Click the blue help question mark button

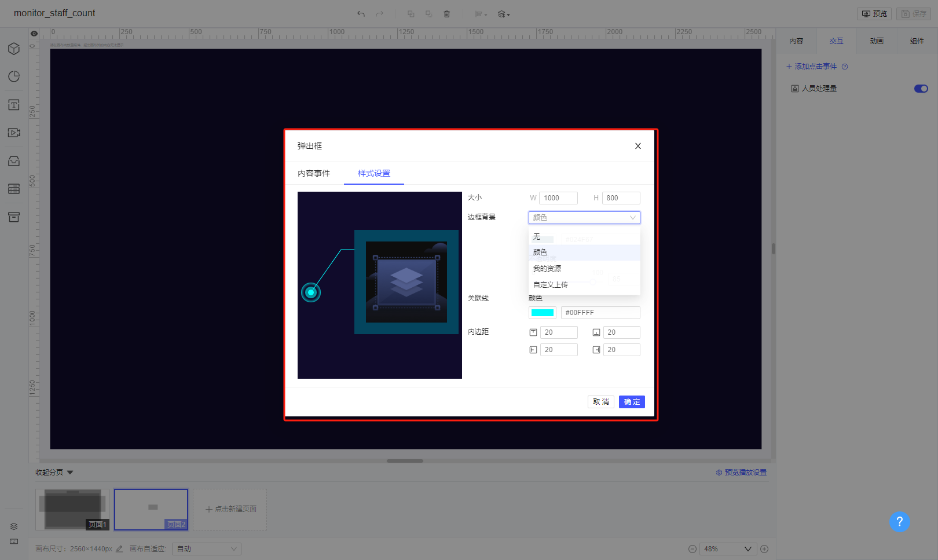click(x=899, y=522)
